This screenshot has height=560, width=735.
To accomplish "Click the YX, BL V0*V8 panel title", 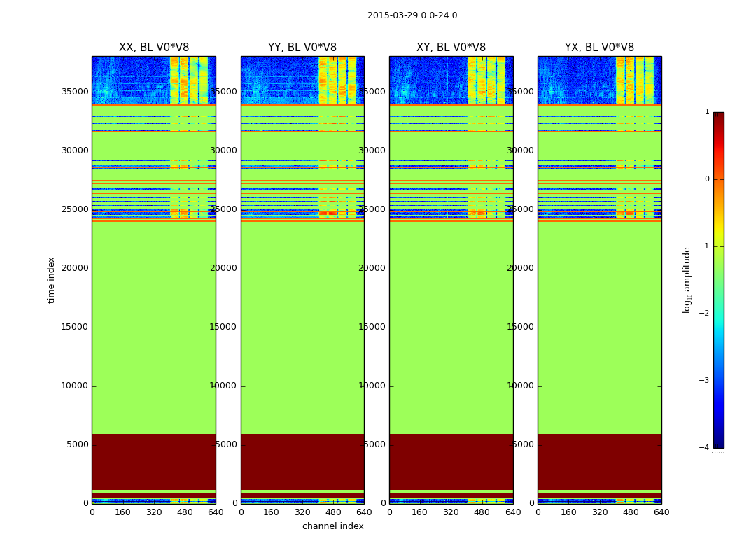I will (599, 48).
